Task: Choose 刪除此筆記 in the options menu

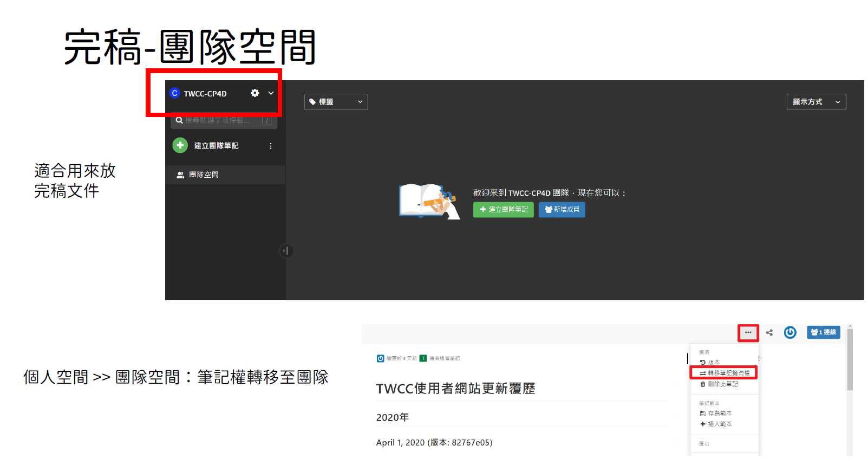Action: [x=719, y=384]
